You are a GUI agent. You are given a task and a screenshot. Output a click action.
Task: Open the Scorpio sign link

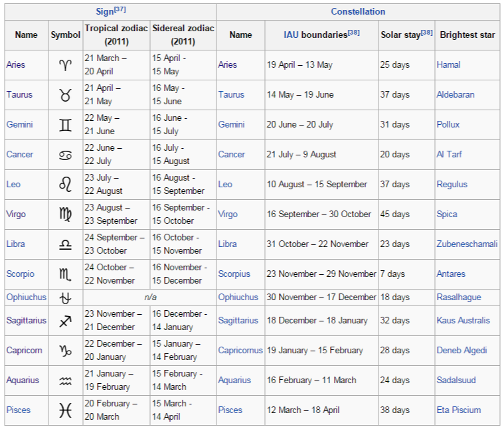click(x=20, y=274)
